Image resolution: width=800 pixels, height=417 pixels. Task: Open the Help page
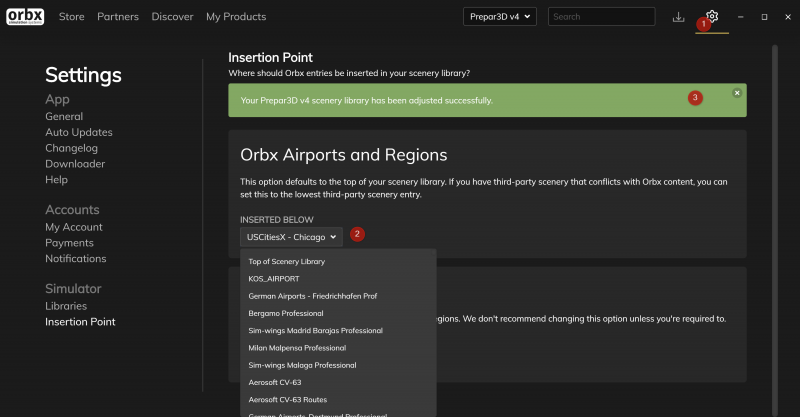[x=56, y=180]
